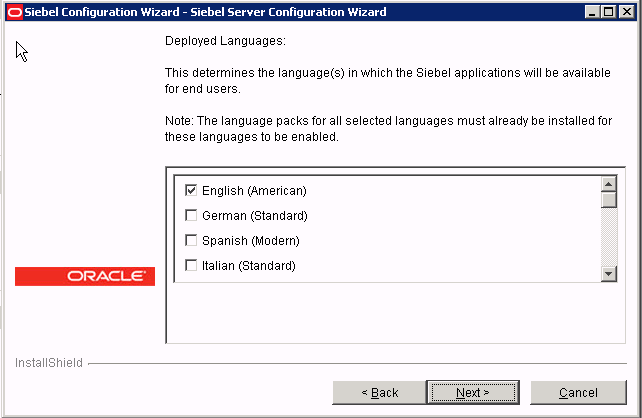This screenshot has width=642, height=418.
Task: Click the language list scroll down arrow
Action: [x=608, y=274]
